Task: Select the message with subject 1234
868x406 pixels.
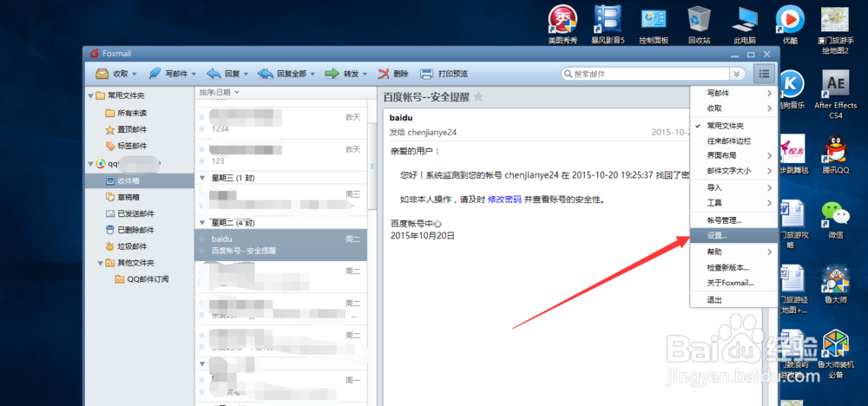Action: [x=280, y=122]
